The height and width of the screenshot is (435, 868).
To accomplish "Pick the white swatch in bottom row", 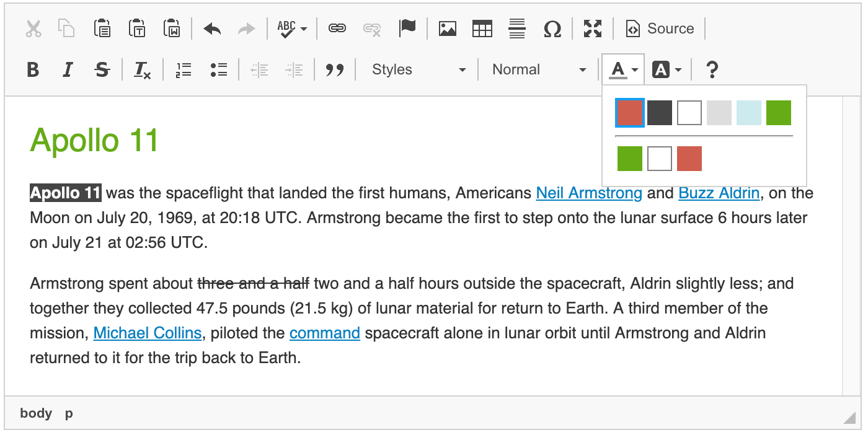I will click(660, 159).
